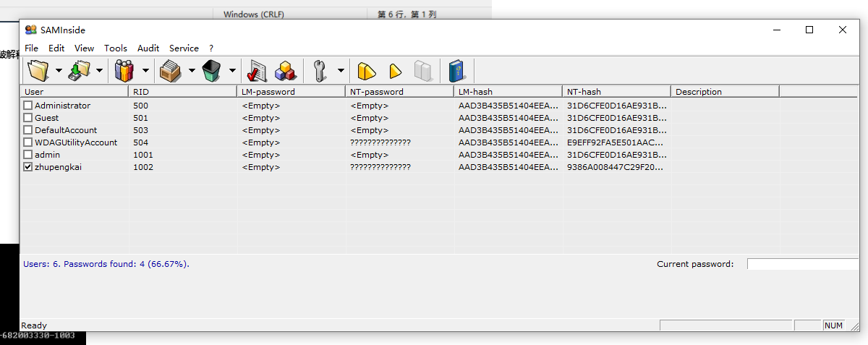Viewport: 868px width, 345px height.
Task: Expand the users icon dropdown arrow
Action: point(145,71)
